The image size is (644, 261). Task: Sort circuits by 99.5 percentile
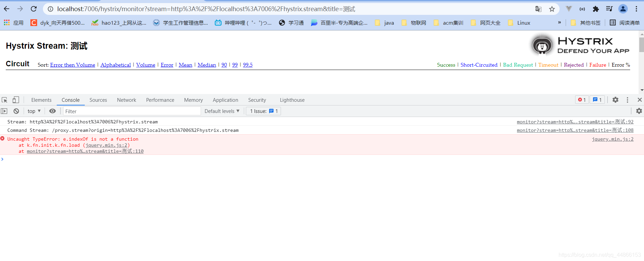coord(248,65)
